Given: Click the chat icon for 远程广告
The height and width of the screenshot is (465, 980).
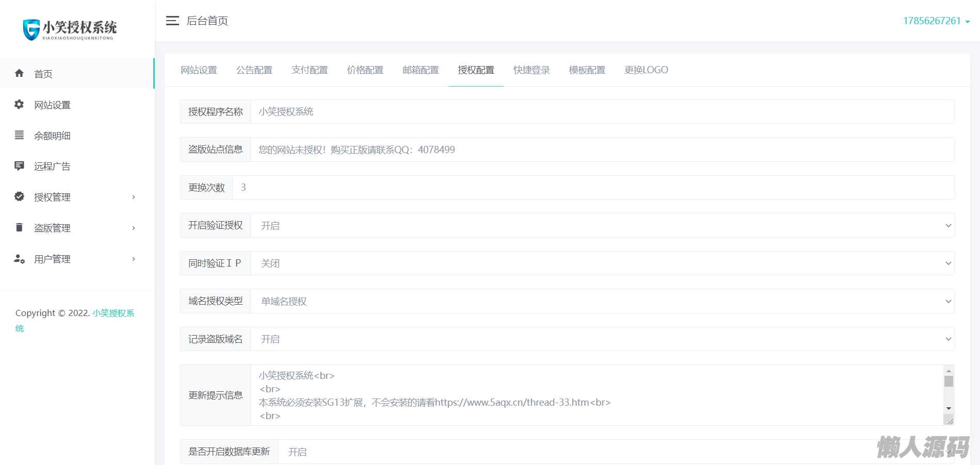Looking at the screenshot, I should click(x=19, y=166).
